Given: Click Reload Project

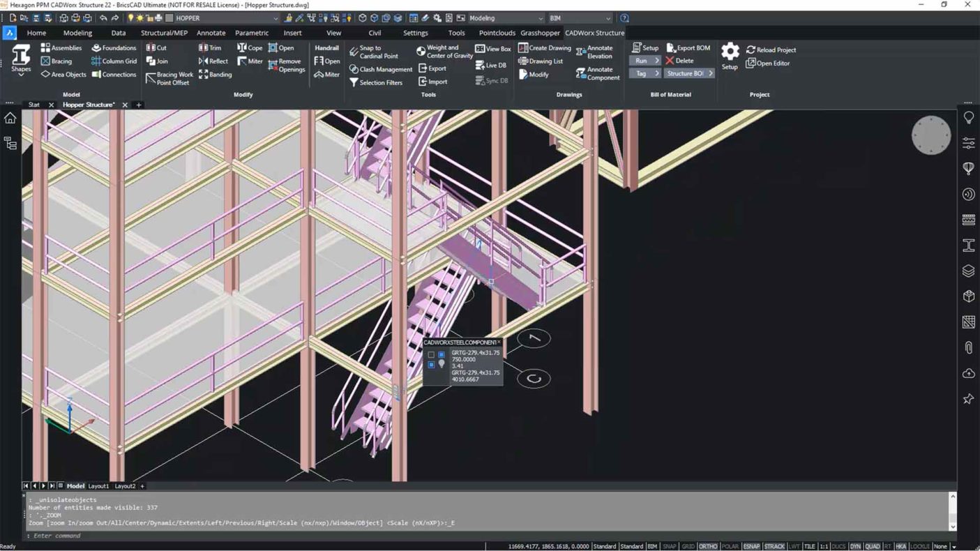Looking at the screenshot, I should [x=771, y=50].
